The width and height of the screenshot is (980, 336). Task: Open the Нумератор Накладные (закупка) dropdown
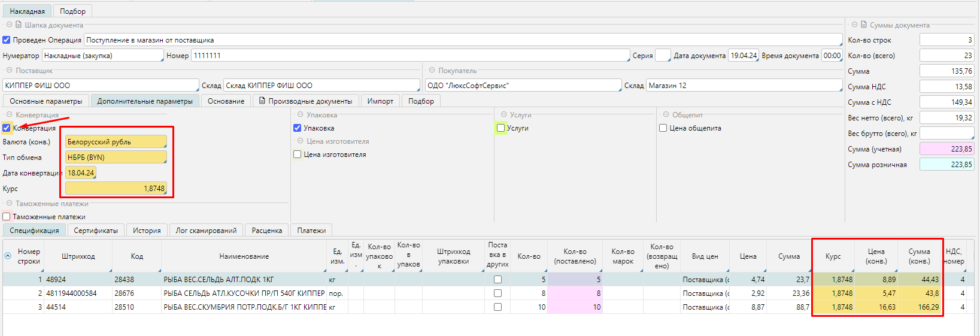tap(102, 56)
